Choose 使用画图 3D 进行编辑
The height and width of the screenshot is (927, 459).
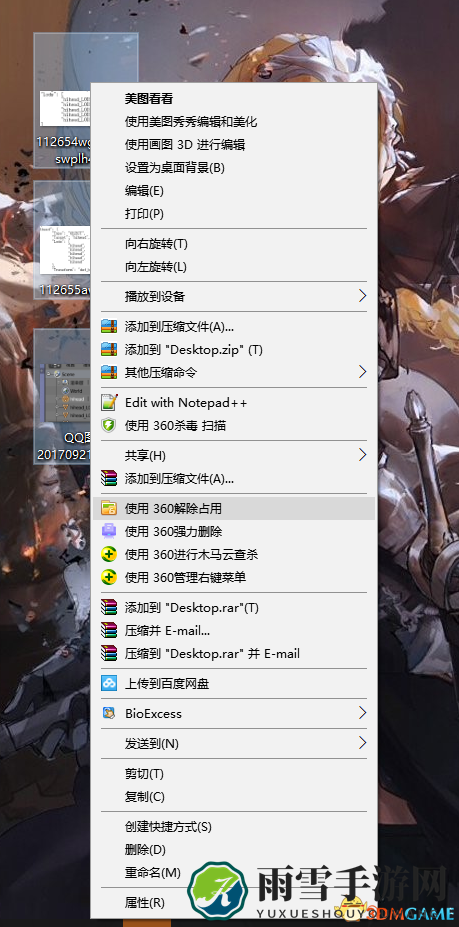point(185,145)
